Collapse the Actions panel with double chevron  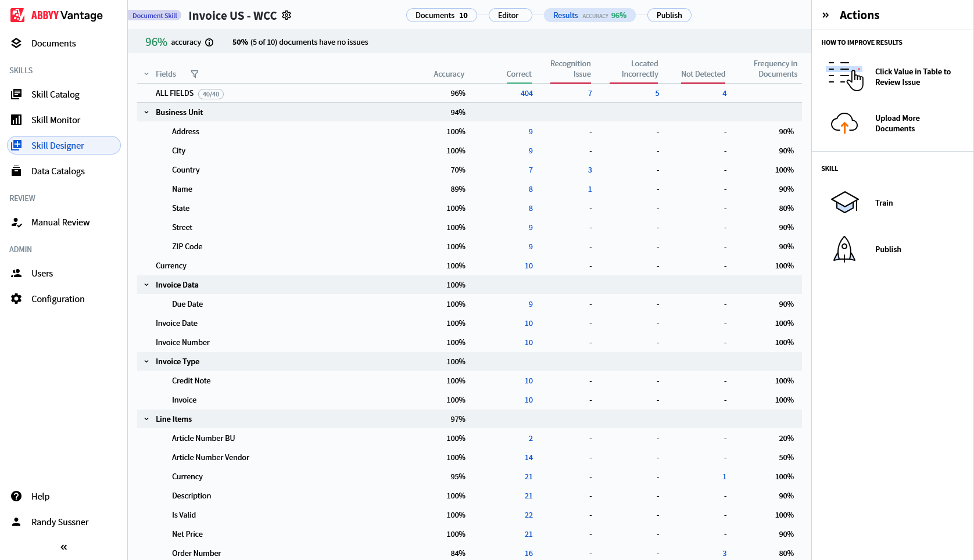tap(825, 15)
